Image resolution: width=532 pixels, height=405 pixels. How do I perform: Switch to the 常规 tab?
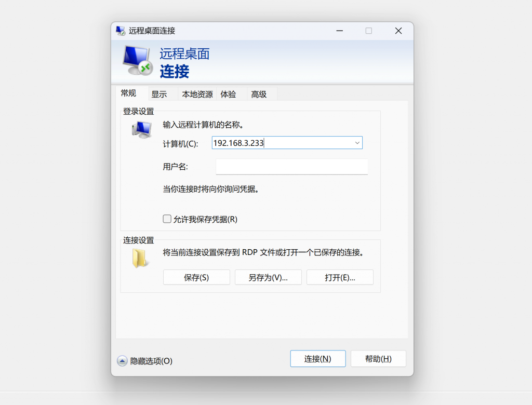(x=128, y=93)
